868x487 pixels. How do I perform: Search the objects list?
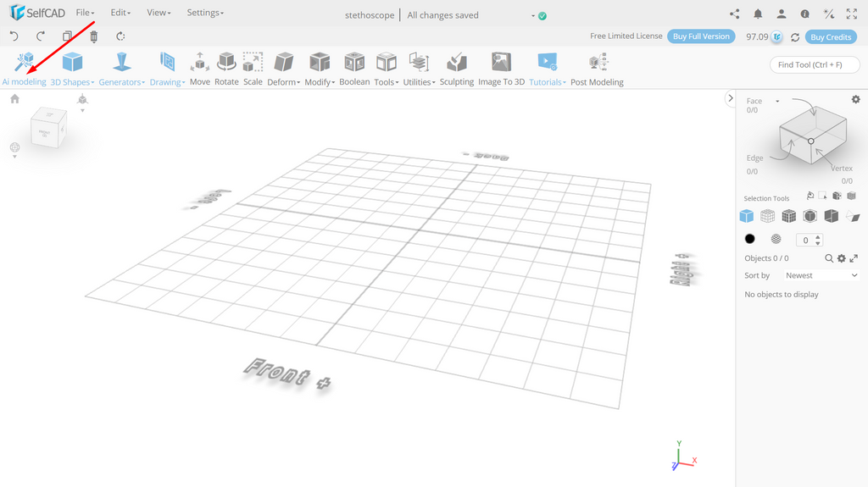[829, 258]
